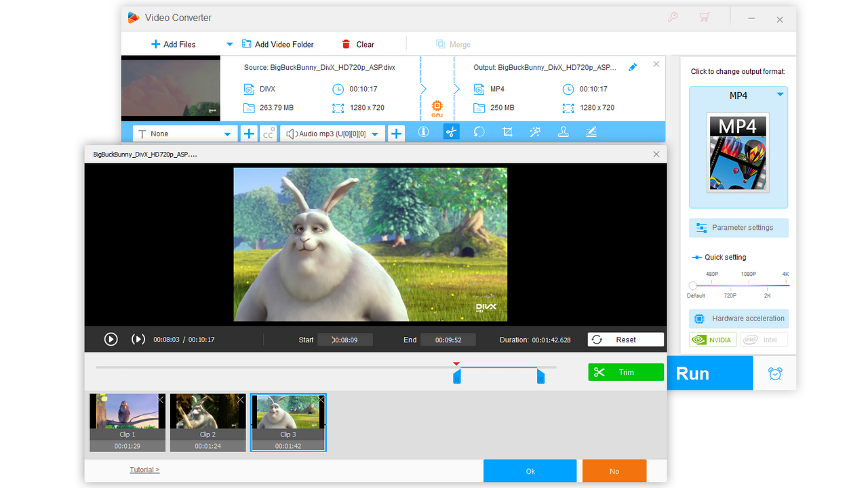Open the Rotate video tool

(x=479, y=133)
